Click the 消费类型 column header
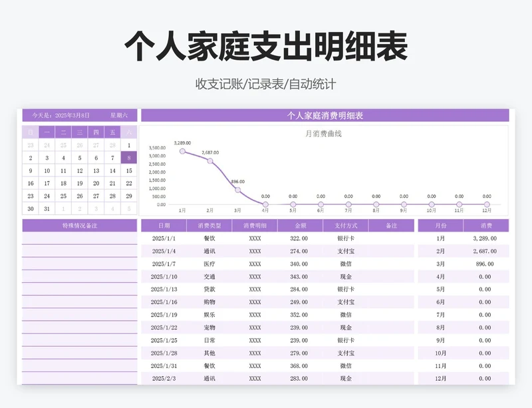This screenshot has width=532, height=408. [209, 226]
